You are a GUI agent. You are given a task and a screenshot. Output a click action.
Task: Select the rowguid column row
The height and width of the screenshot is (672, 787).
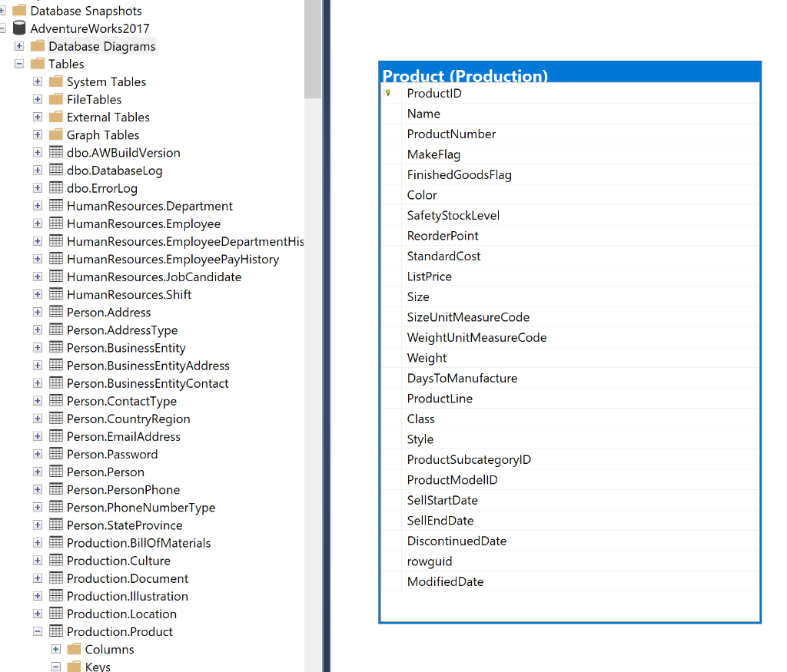click(569, 561)
